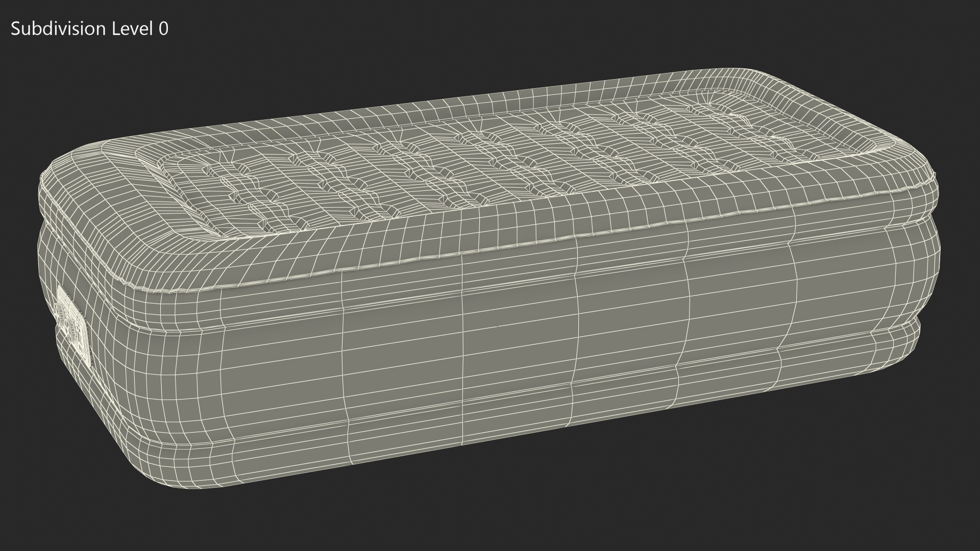Click the word Subdivision in the overlay text

(x=57, y=29)
